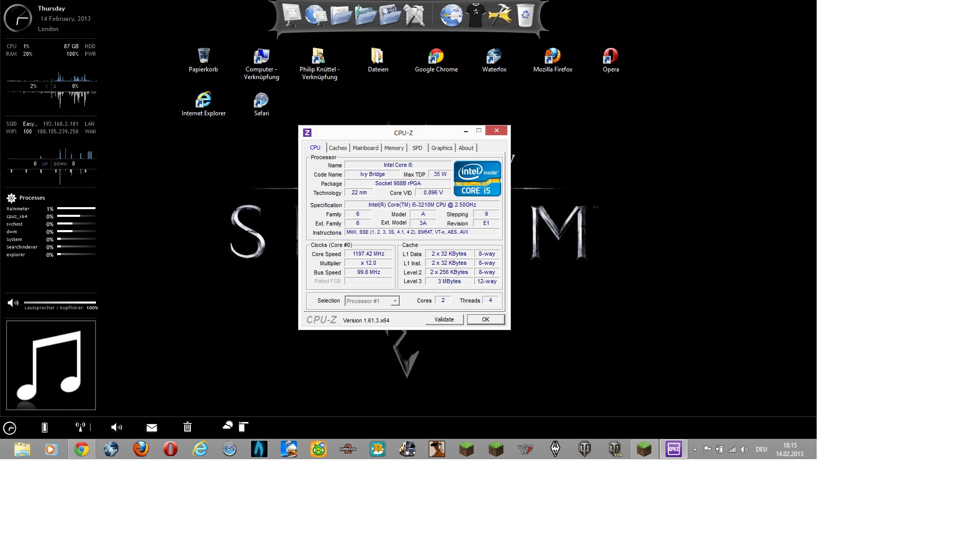
Task: Switch to the Mainboard tab
Action: pos(365,148)
